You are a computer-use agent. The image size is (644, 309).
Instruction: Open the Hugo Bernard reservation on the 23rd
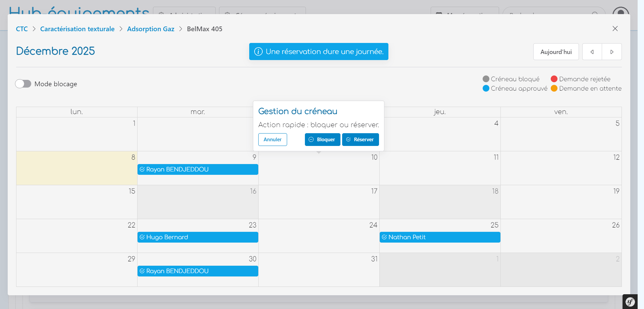(198, 237)
